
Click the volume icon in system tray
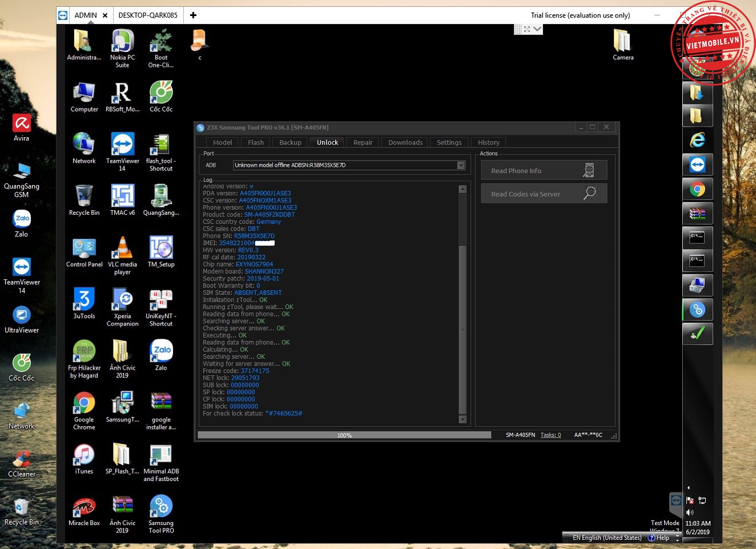coord(690,512)
